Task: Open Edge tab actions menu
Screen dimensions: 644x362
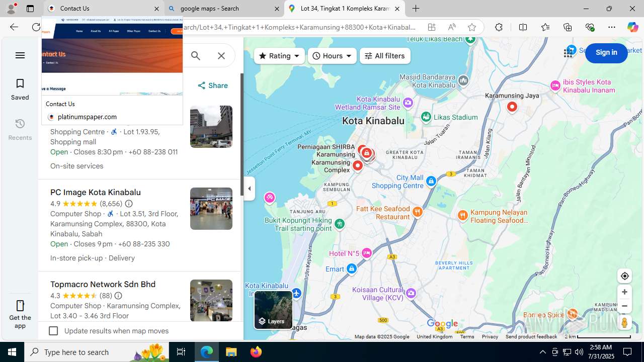Action: point(30,9)
